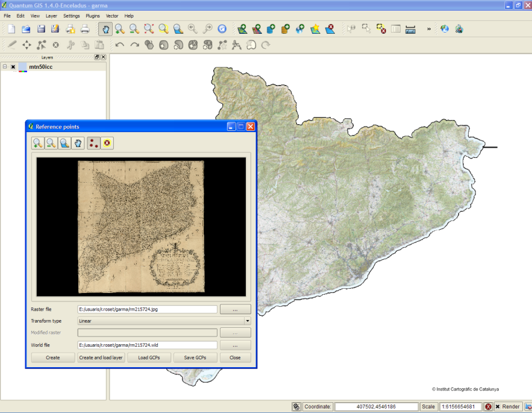Open the File menu

pos(7,16)
